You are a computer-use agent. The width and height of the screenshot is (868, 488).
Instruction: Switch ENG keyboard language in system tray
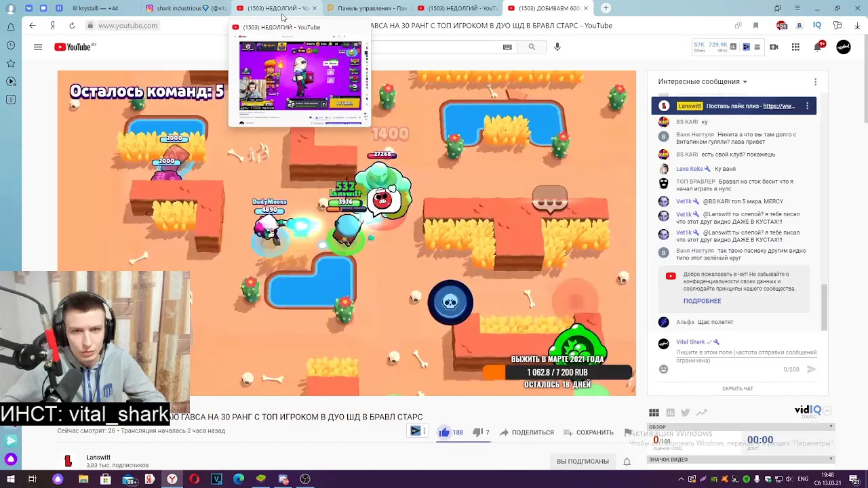[802, 479]
